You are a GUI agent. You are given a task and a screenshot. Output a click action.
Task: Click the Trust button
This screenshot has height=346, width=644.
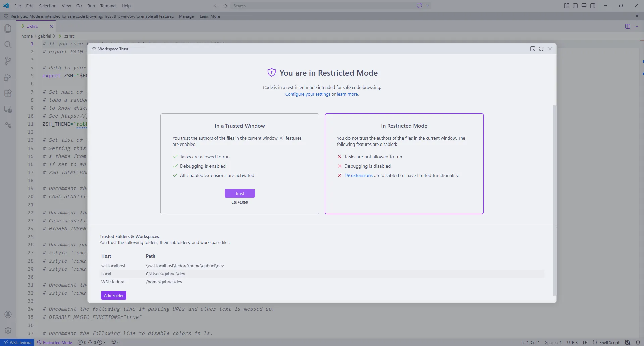point(240,193)
